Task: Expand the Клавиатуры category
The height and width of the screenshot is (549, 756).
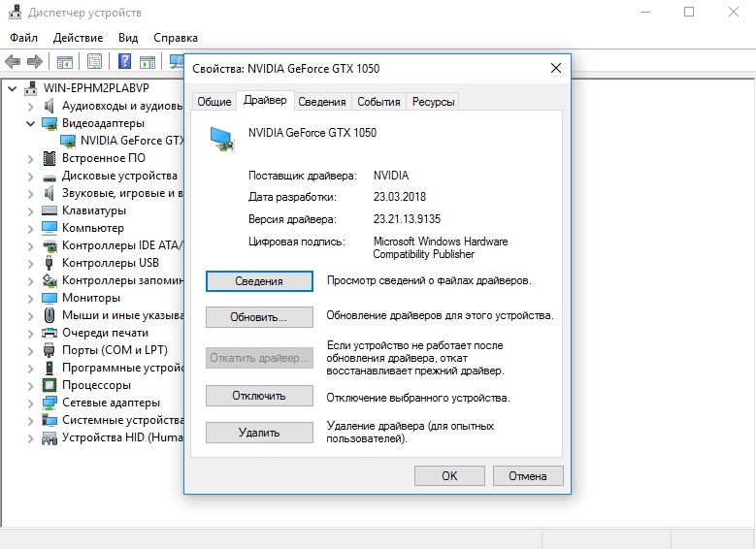Action: pyautogui.click(x=30, y=211)
